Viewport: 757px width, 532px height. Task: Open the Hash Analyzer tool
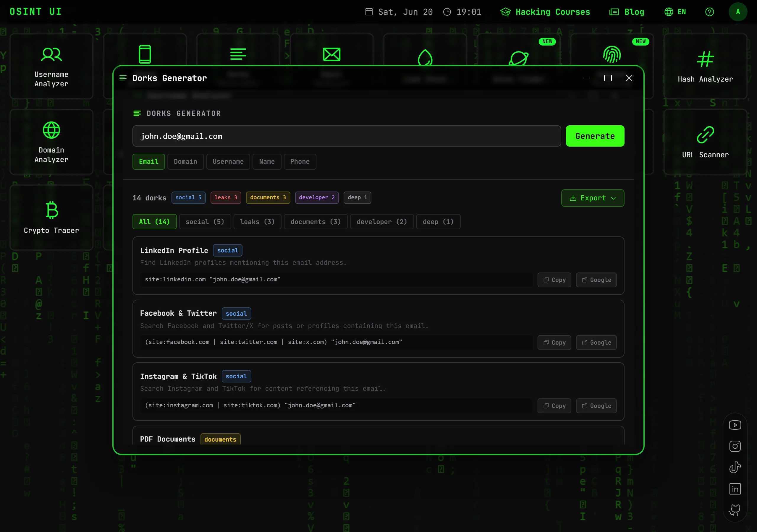705,66
